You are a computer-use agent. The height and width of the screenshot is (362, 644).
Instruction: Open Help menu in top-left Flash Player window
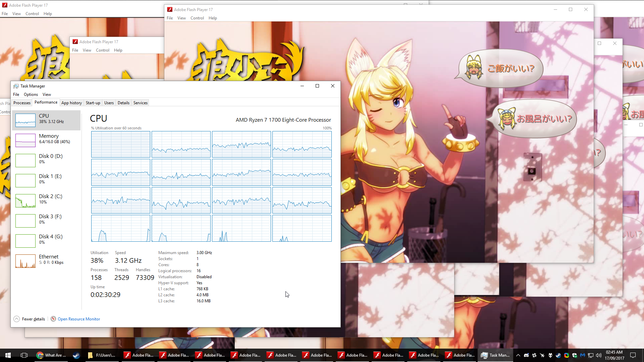48,14
